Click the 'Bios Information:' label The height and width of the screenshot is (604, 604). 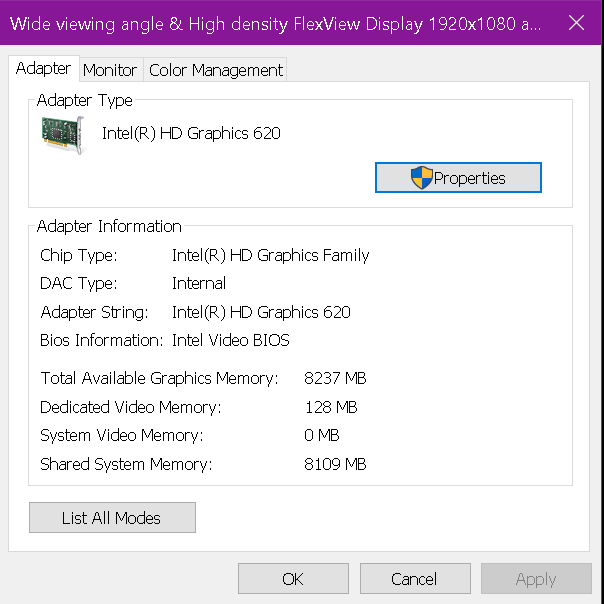point(102,340)
